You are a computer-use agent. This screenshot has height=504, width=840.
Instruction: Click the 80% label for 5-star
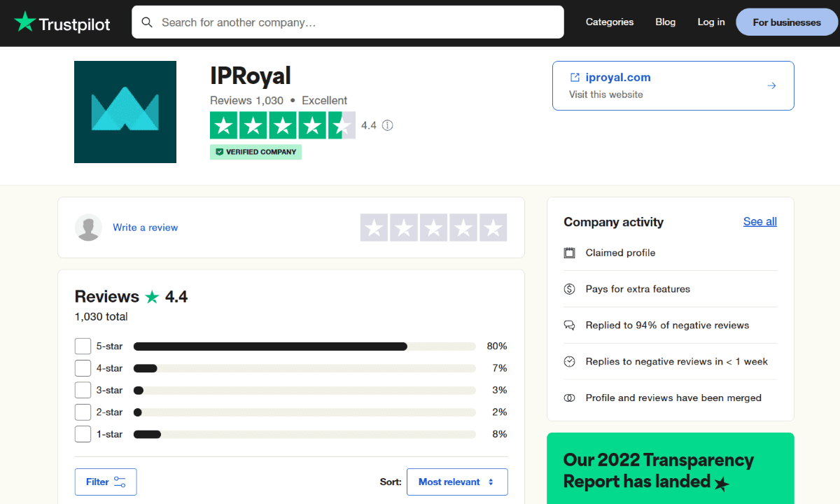[x=497, y=346]
